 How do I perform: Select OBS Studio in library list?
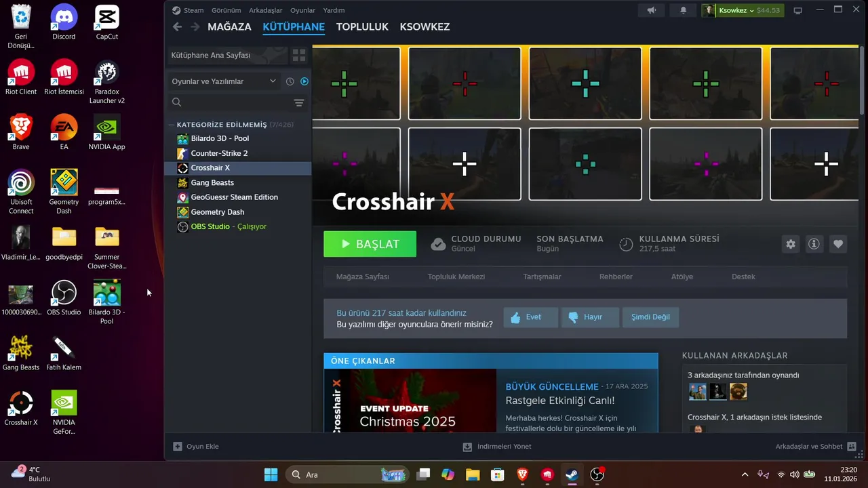click(x=237, y=226)
